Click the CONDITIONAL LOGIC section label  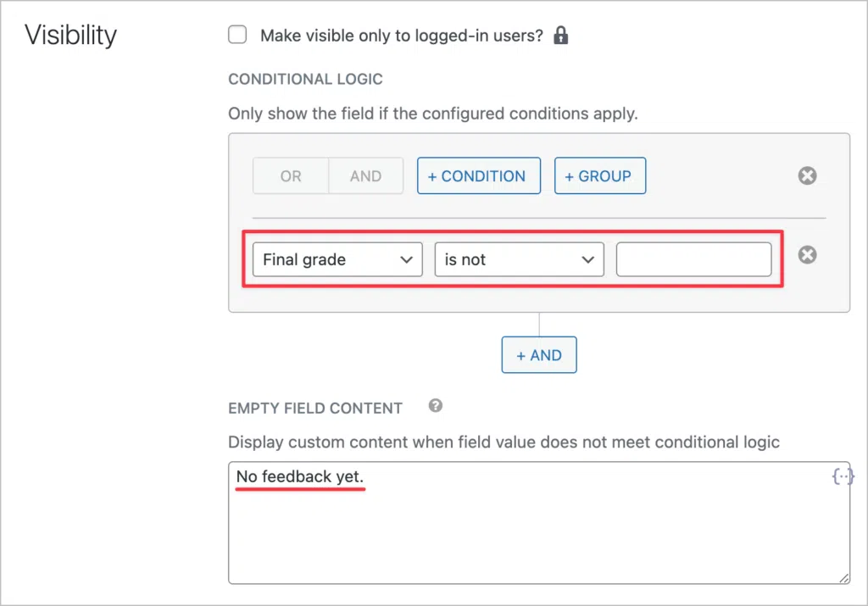[x=305, y=80]
